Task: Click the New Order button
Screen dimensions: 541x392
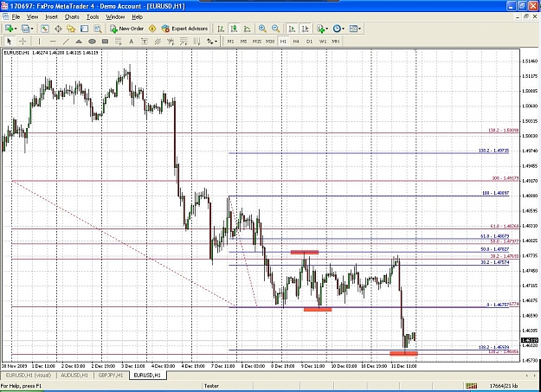Action: point(127,29)
